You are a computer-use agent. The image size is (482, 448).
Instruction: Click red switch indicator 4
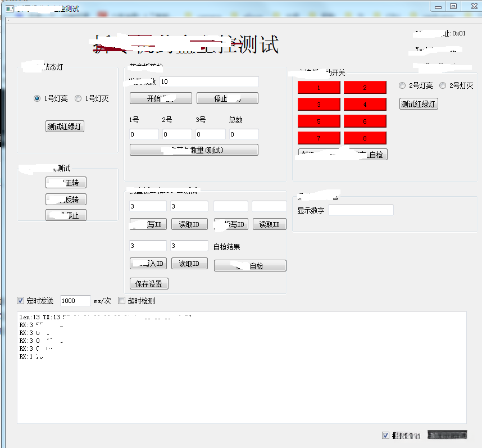(x=365, y=104)
